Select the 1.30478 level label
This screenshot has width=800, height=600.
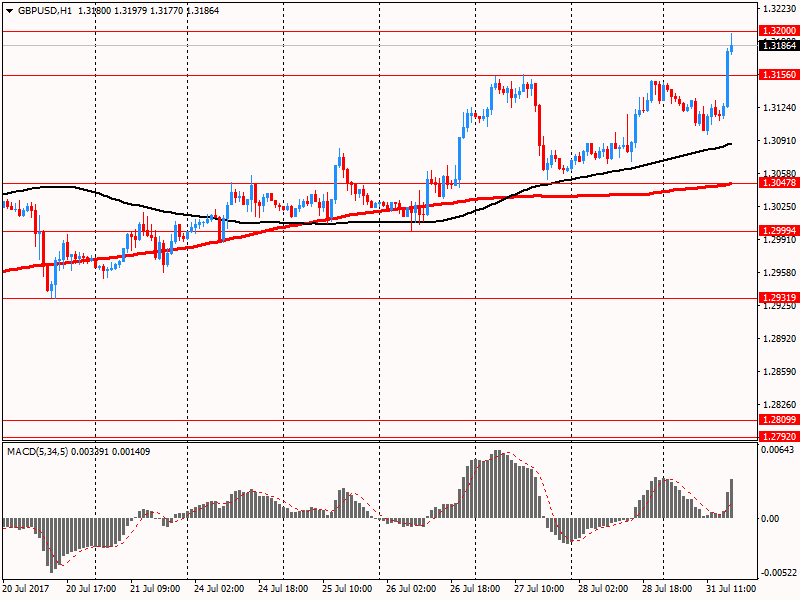pyautogui.click(x=779, y=183)
